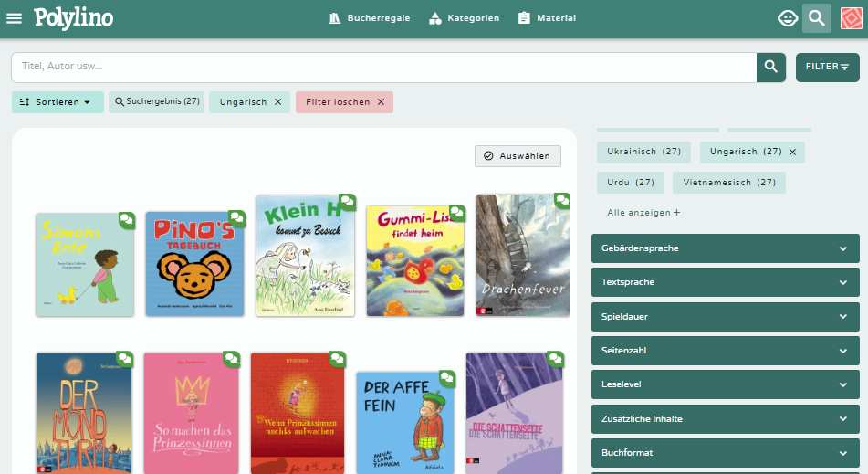
Task: Expand Textsprache filter section
Action: 726,282
